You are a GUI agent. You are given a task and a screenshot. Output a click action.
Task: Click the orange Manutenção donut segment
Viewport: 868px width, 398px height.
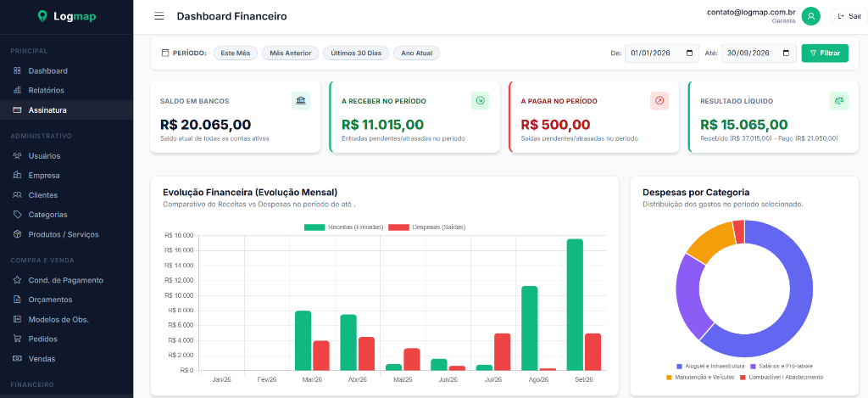tap(713, 242)
